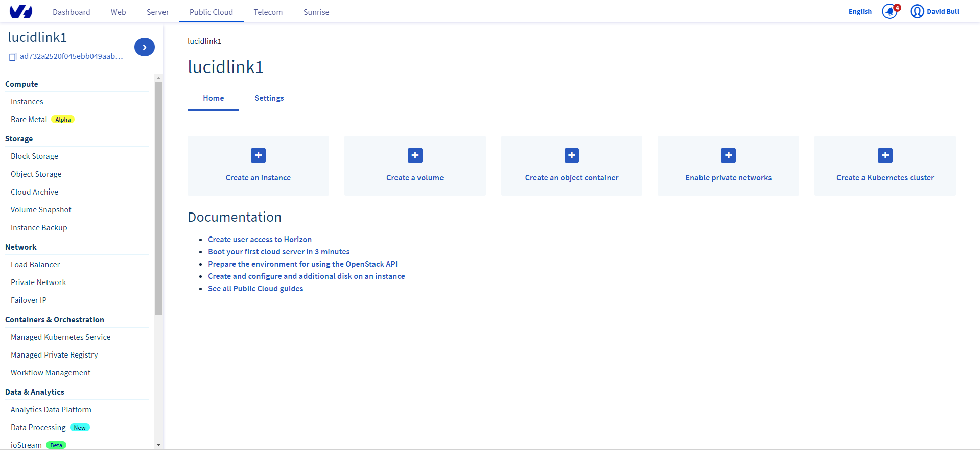Click the plus icon for Create an instance
This screenshot has height=450, width=980.
(x=258, y=155)
